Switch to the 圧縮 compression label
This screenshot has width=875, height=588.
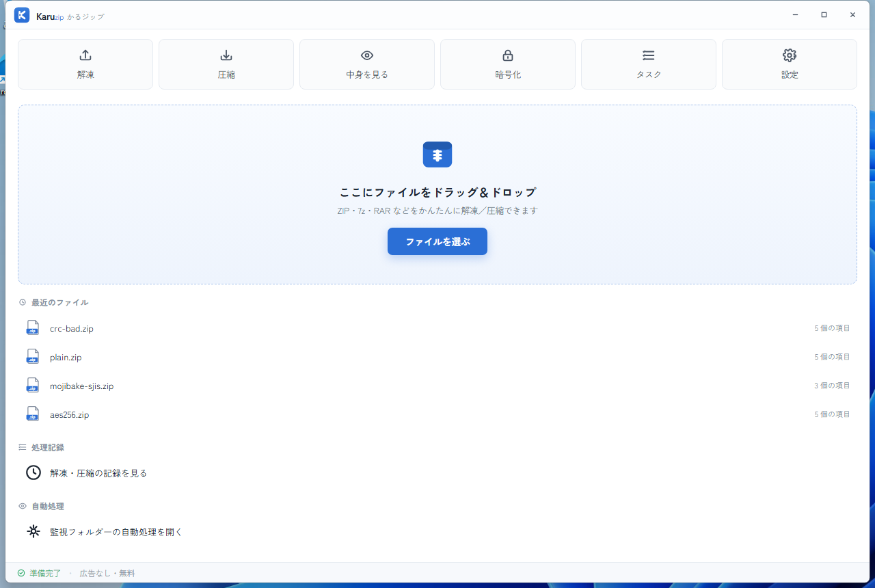click(x=226, y=75)
